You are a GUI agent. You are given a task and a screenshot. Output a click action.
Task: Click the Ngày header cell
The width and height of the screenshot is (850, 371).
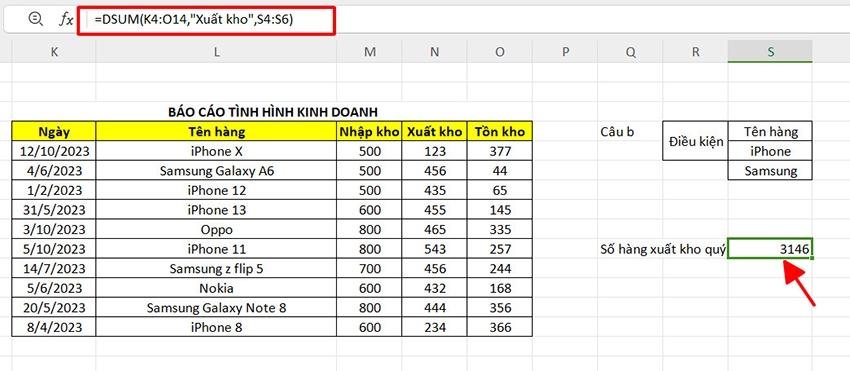(x=54, y=131)
